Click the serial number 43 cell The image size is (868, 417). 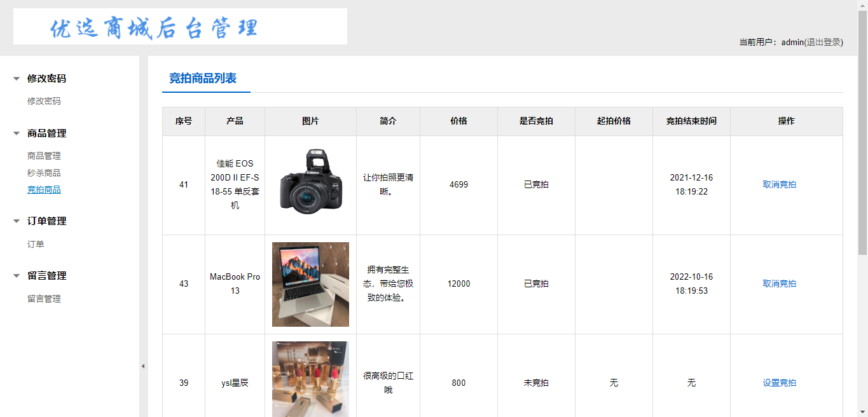pos(184,284)
